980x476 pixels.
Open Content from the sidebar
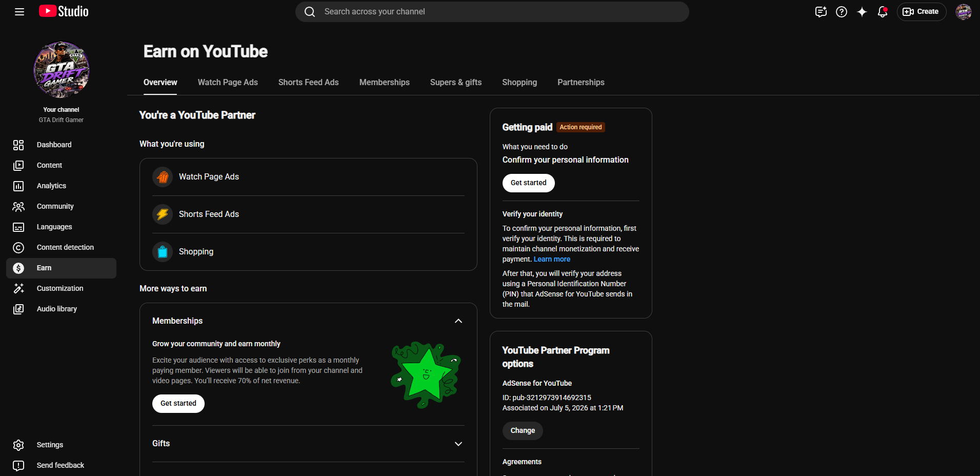click(62, 166)
